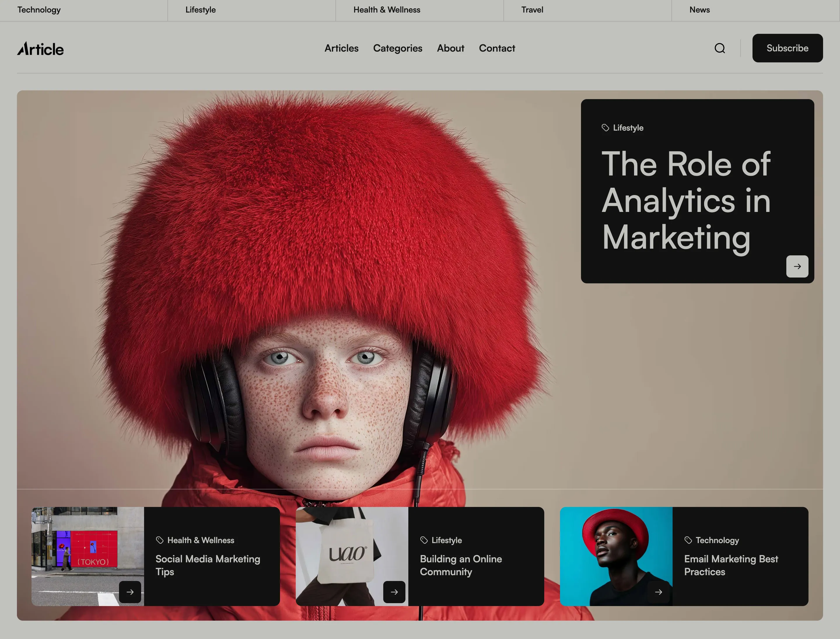Click the Article logo

pos(40,49)
